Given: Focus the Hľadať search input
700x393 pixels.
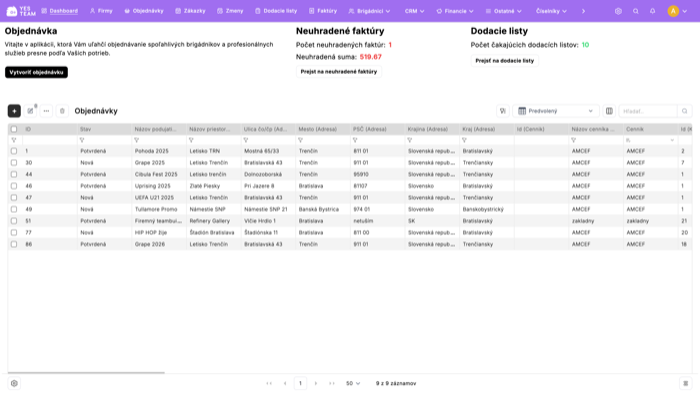Looking at the screenshot, I should tap(648, 111).
